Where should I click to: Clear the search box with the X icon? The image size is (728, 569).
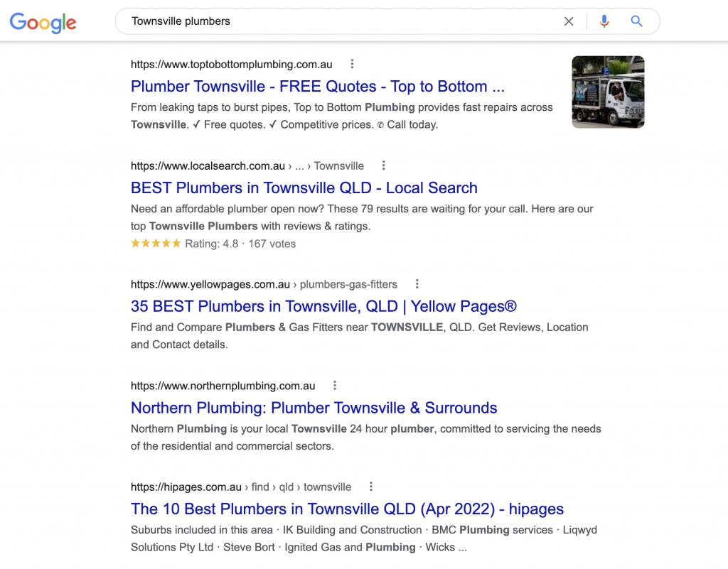(x=568, y=21)
